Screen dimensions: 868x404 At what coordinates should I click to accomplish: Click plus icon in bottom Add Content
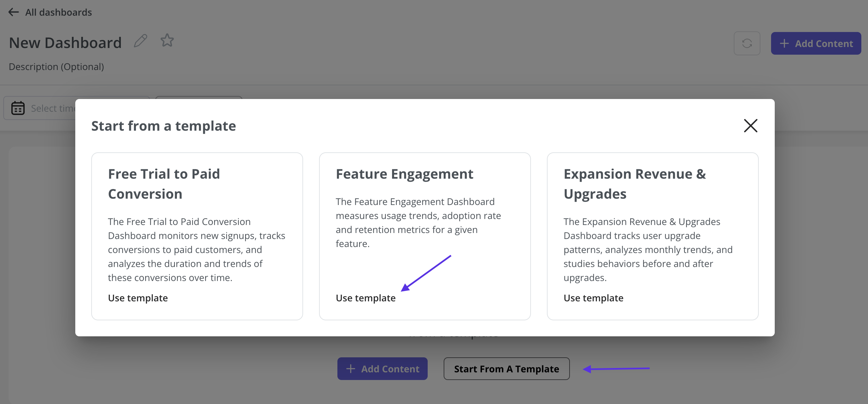click(350, 369)
